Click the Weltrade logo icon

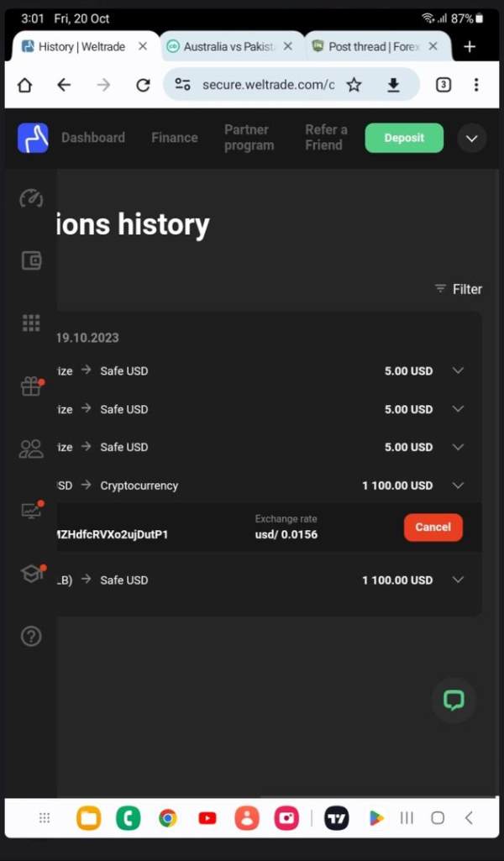click(x=33, y=138)
